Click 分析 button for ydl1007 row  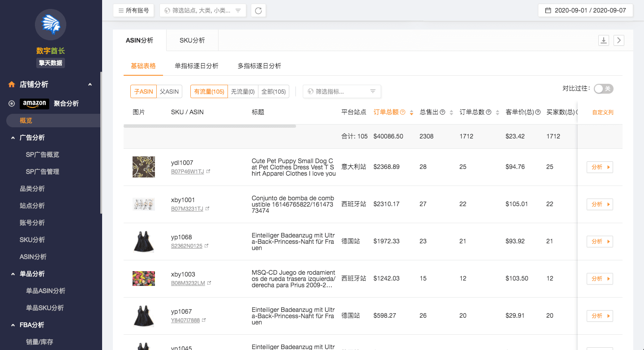[600, 167]
